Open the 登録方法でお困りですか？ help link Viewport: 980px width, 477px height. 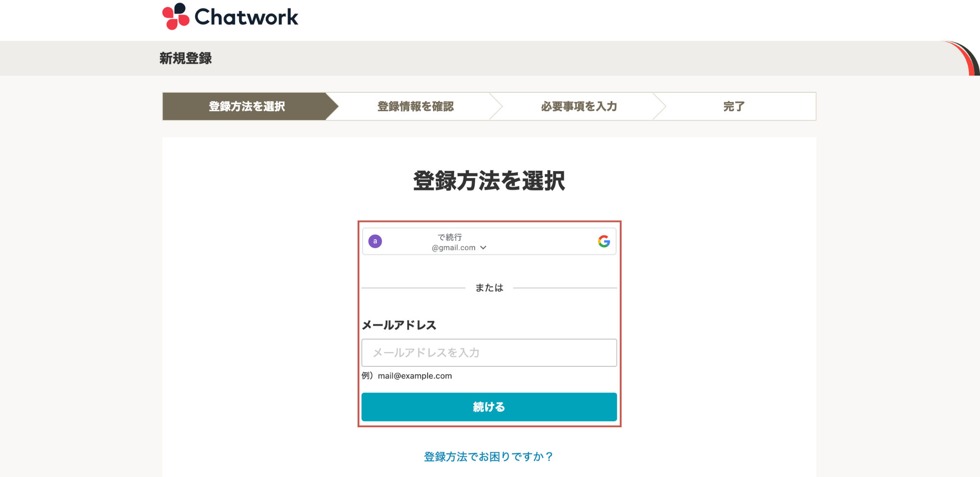tap(488, 456)
